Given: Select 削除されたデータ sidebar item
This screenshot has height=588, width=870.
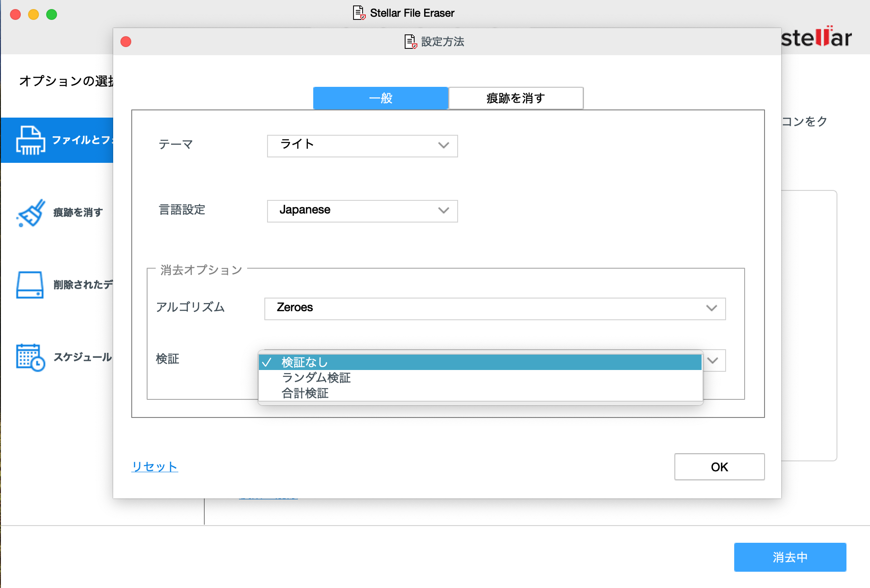Looking at the screenshot, I should [x=57, y=285].
